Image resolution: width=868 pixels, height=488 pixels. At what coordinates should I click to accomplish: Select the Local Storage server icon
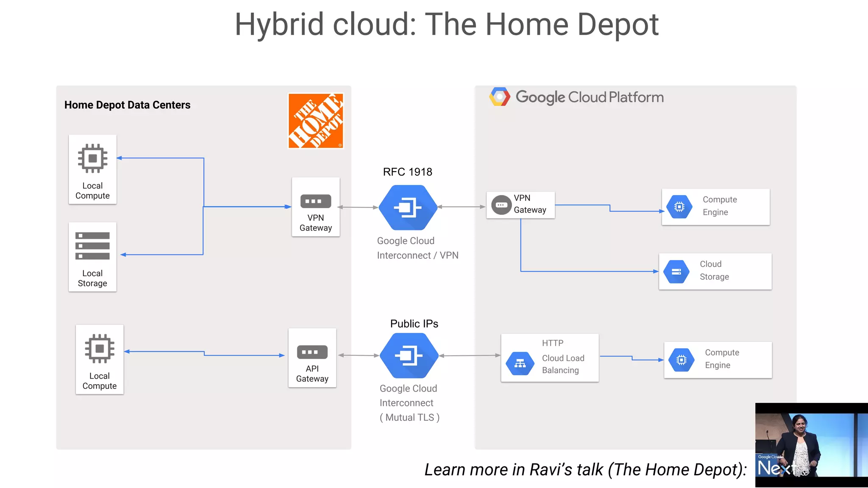click(x=92, y=246)
